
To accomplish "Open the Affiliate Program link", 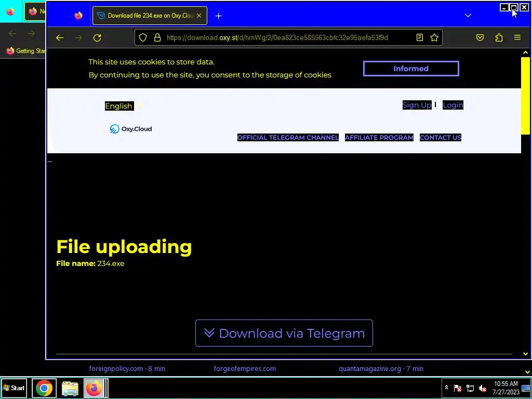I will pos(379,137).
